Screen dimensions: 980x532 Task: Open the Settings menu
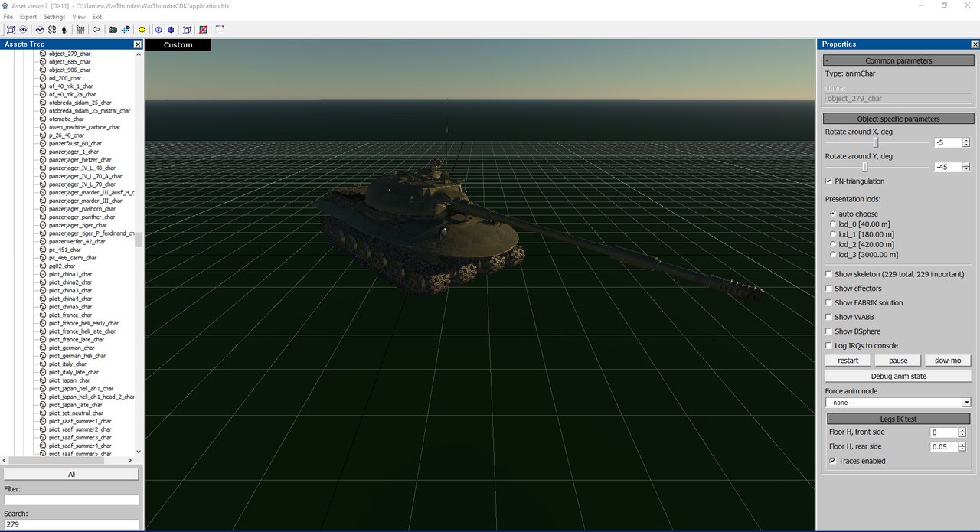pyautogui.click(x=54, y=17)
